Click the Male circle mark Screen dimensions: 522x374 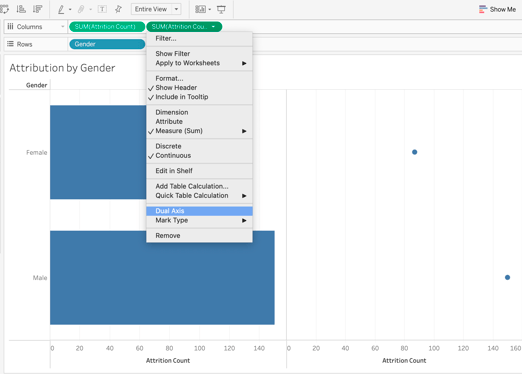click(x=507, y=277)
